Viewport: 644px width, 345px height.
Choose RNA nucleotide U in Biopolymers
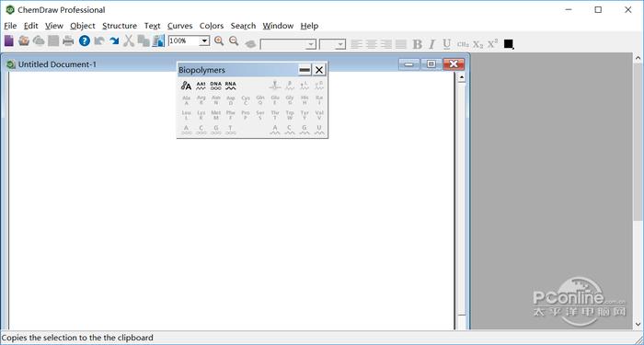click(x=319, y=130)
